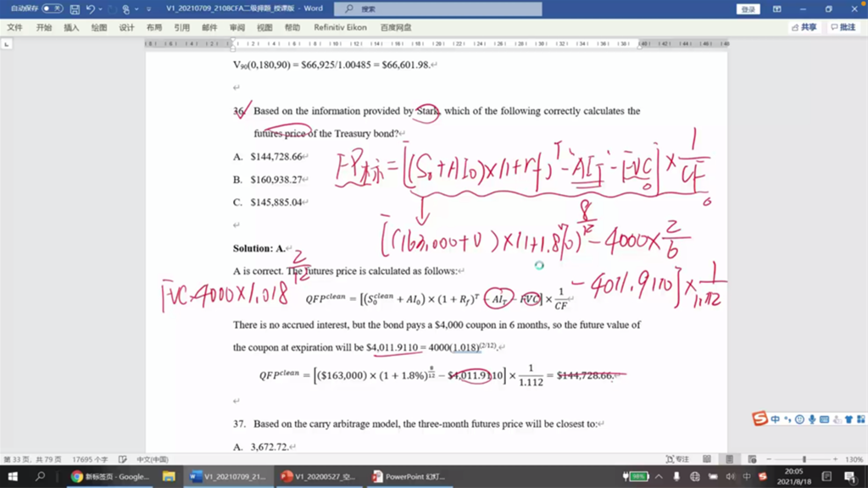This screenshot has height=488, width=868.
Task: Switch to the 布局 Layout tab
Action: (154, 27)
